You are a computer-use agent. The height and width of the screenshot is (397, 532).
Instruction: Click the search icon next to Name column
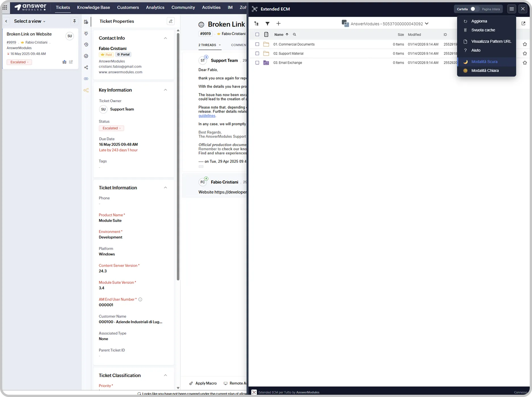tap(294, 35)
